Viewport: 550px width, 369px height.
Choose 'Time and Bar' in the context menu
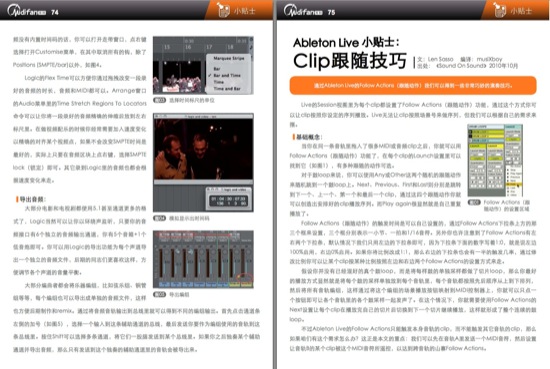[227, 89]
